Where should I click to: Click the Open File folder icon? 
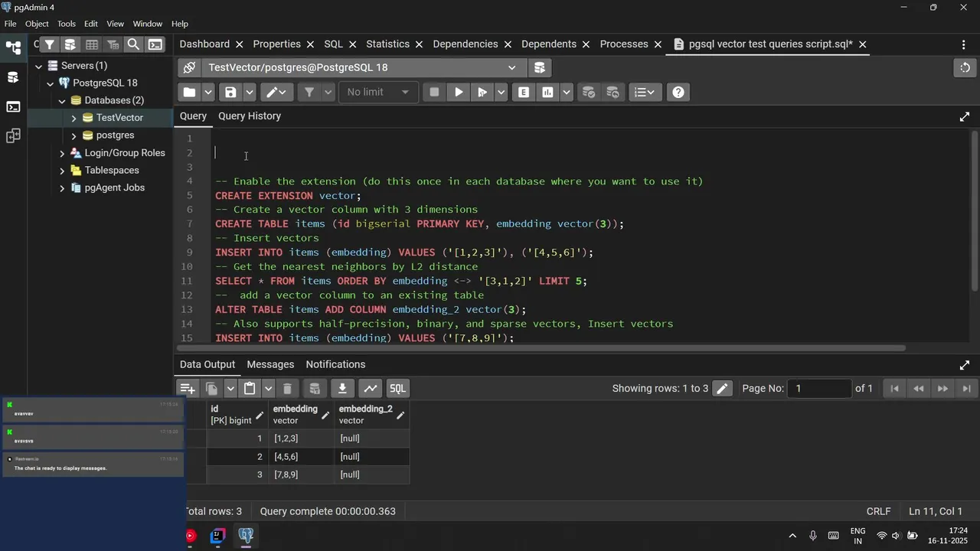pos(189,92)
